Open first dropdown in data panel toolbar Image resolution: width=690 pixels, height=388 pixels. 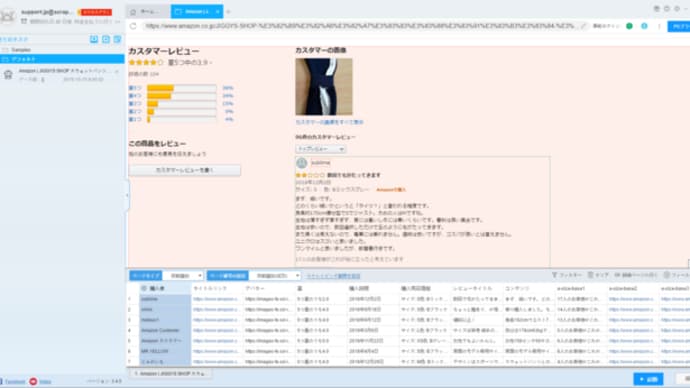[x=183, y=276]
